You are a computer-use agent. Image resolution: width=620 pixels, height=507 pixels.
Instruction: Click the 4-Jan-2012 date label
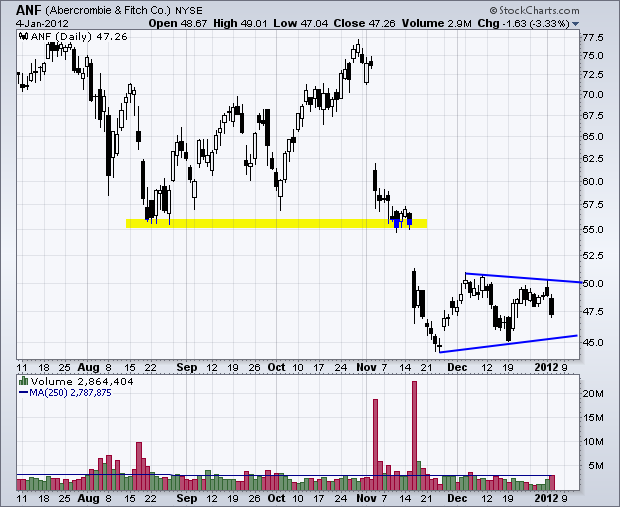click(x=42, y=24)
